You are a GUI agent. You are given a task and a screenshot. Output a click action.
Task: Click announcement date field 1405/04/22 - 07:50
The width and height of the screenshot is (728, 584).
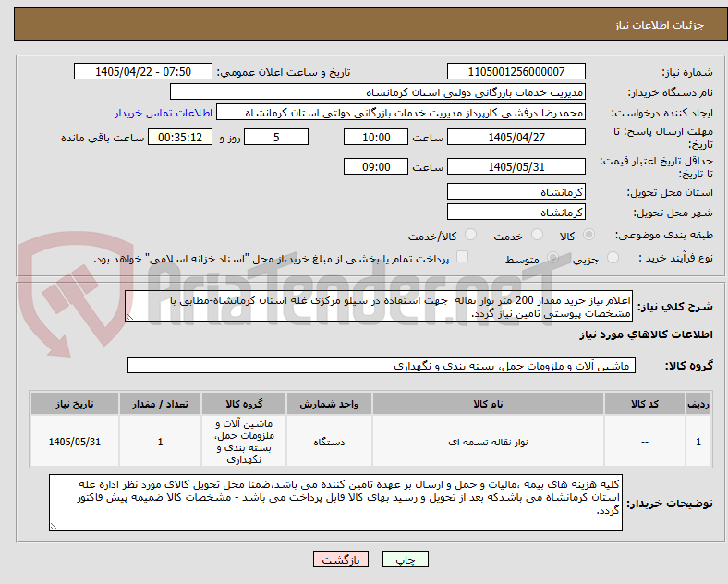[x=143, y=71]
